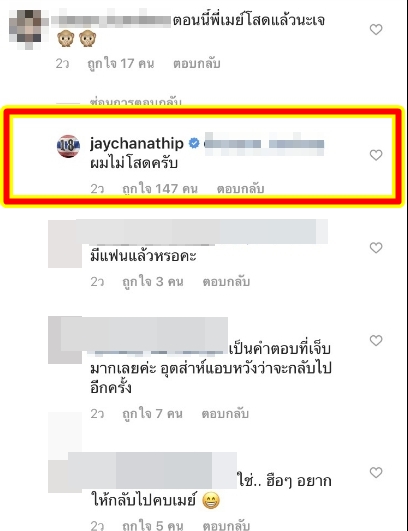Click the blue verified badge next to jaychanathip
Image resolution: width=408 pixels, height=531 pixels.
(x=194, y=144)
